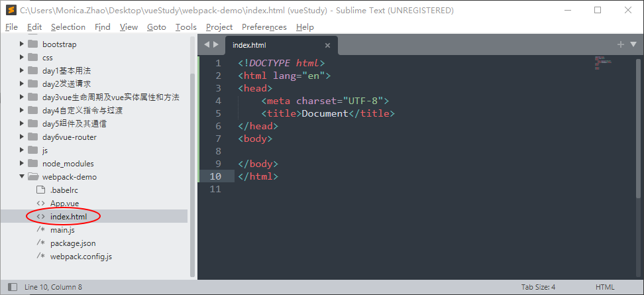Open the Preferences menu
The height and width of the screenshot is (295, 644).
pos(264,27)
